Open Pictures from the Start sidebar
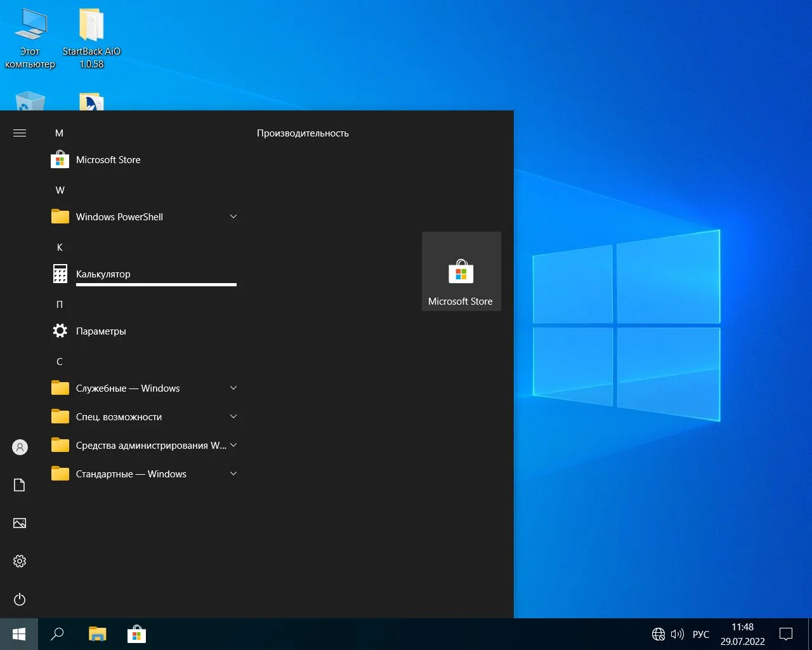The image size is (812, 650). [x=20, y=524]
